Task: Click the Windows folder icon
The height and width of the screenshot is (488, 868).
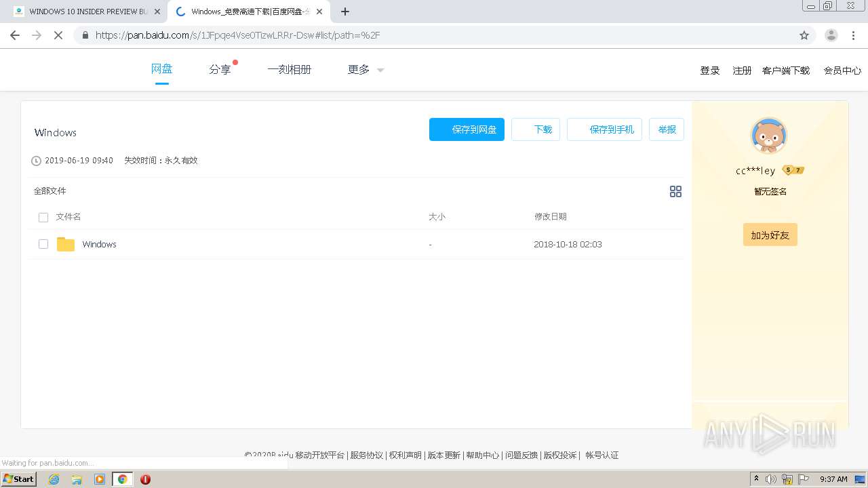Action: click(66, 244)
